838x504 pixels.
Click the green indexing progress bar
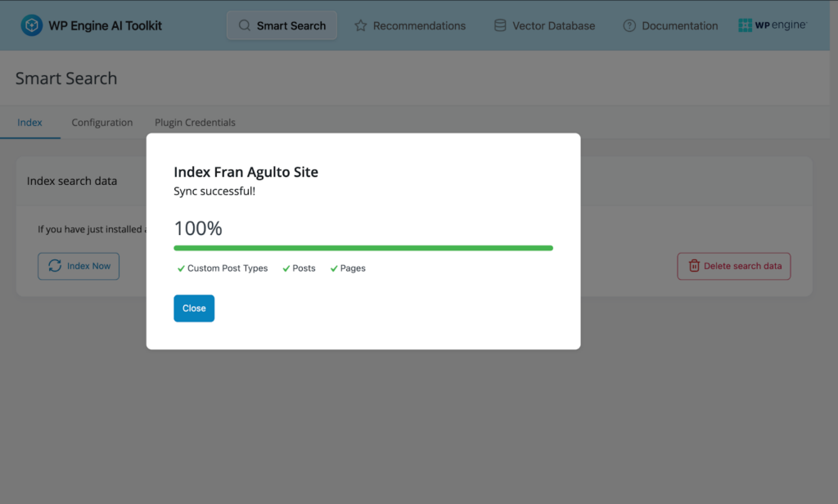point(363,248)
